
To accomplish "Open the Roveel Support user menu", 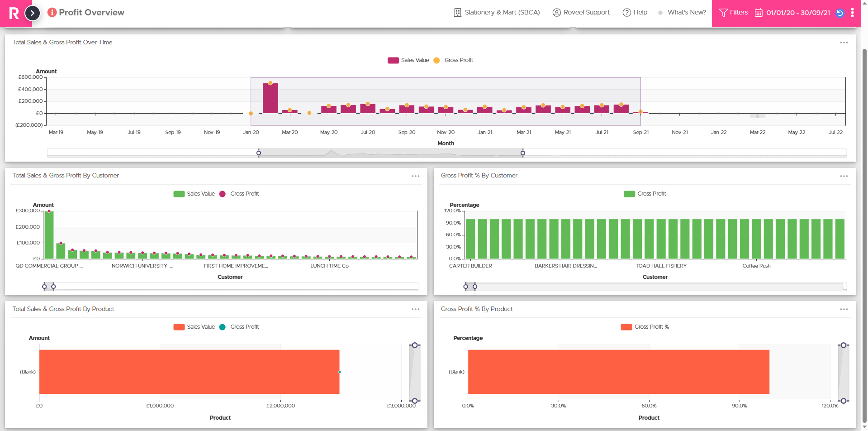I will click(581, 12).
